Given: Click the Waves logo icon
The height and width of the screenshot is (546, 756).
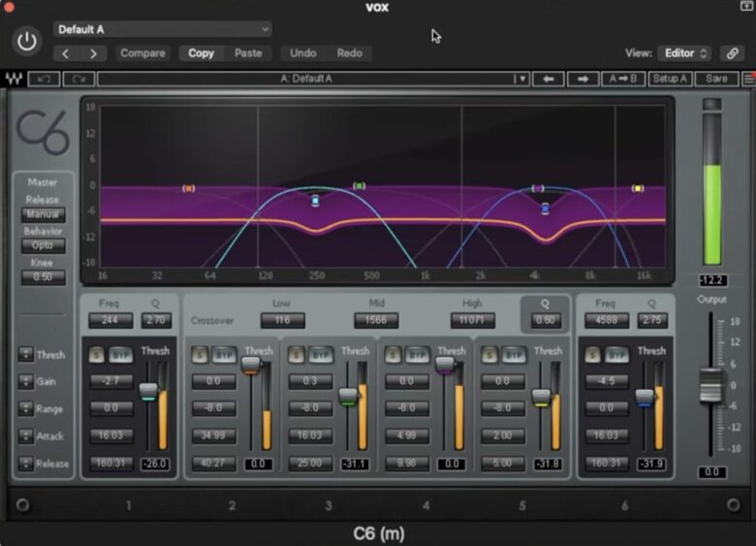Looking at the screenshot, I should click(14, 79).
